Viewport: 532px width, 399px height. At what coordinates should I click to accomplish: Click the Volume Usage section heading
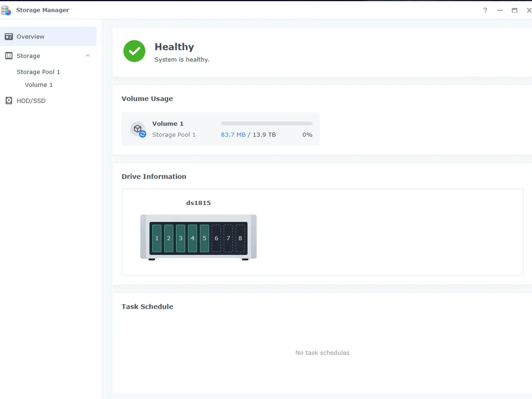click(147, 99)
